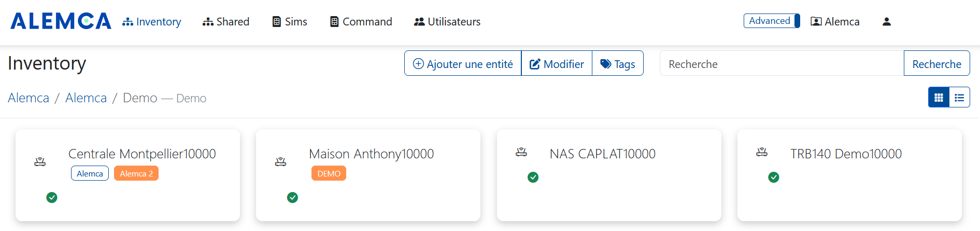Viewport: 980px width, 231px height.
Task: Focus the Recherche search field
Action: click(782, 63)
